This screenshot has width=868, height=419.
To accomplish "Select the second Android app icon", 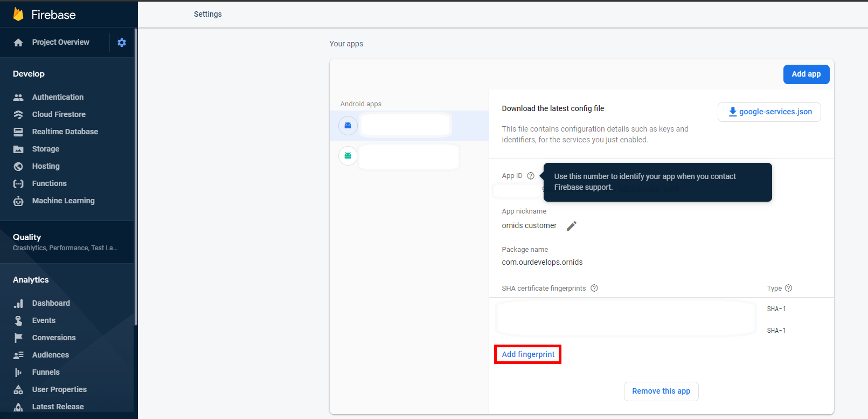I will (348, 156).
